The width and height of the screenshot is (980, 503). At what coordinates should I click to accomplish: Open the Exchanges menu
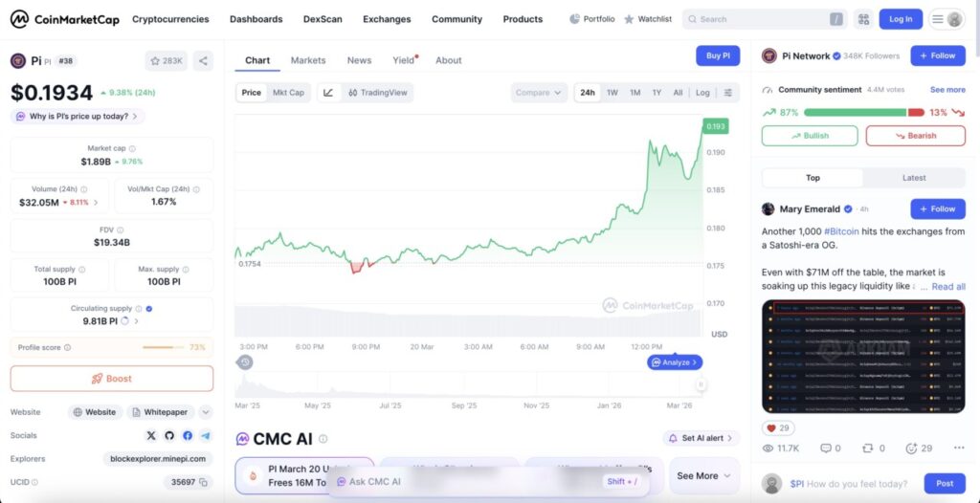click(387, 19)
